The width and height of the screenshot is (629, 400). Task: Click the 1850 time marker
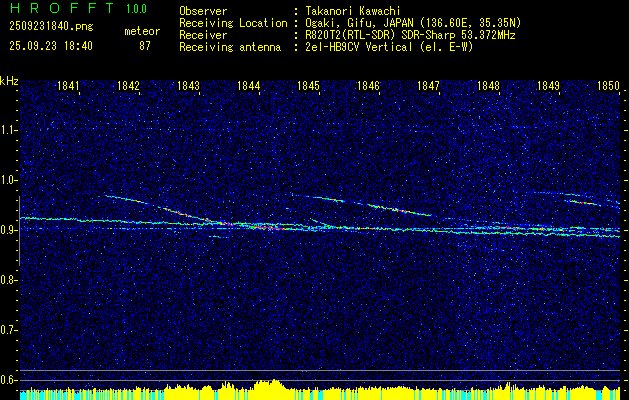pyautogui.click(x=607, y=86)
